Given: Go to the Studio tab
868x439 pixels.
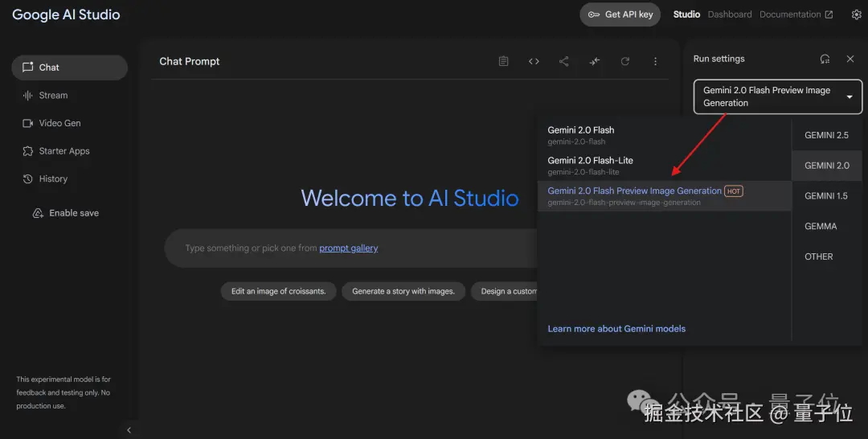Looking at the screenshot, I should pos(686,14).
